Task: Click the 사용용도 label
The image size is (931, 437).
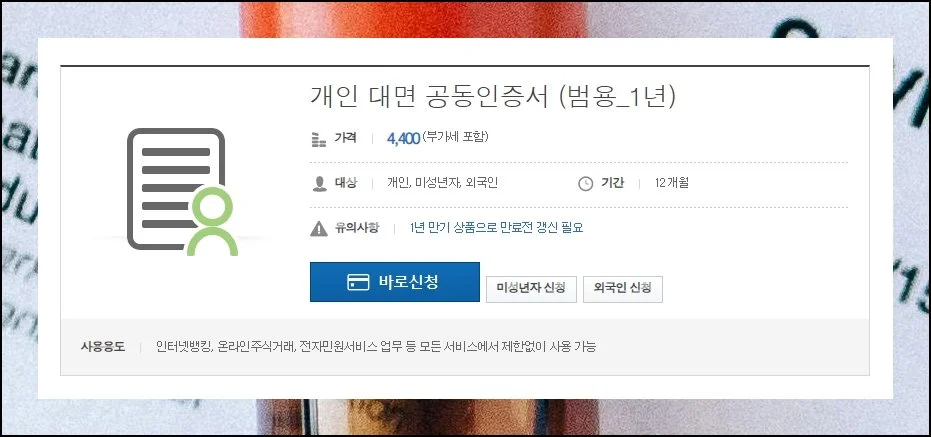Action: click(x=103, y=347)
